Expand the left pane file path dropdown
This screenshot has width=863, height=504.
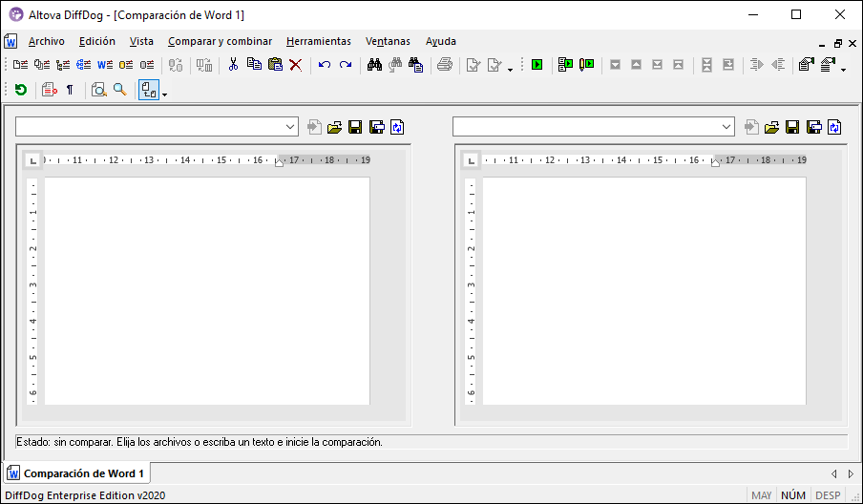[291, 127]
